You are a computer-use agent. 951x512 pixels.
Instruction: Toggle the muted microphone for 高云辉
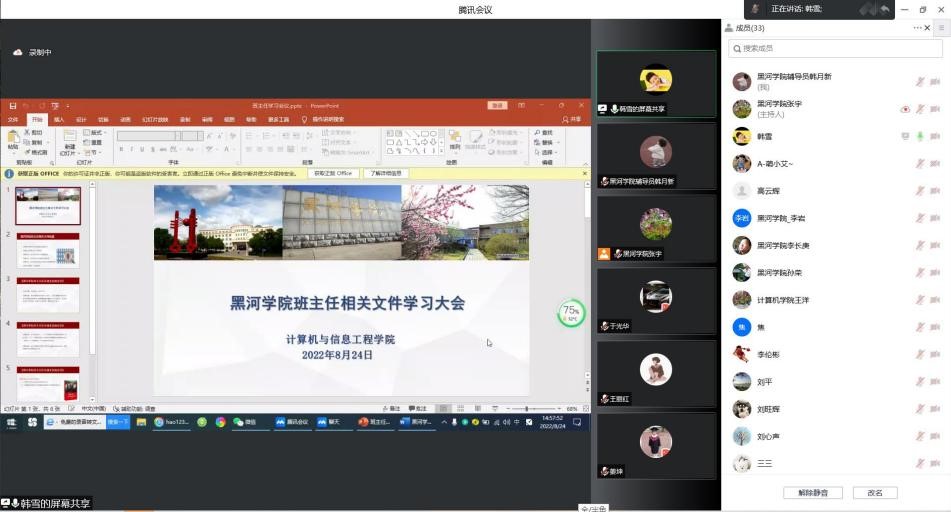(920, 191)
